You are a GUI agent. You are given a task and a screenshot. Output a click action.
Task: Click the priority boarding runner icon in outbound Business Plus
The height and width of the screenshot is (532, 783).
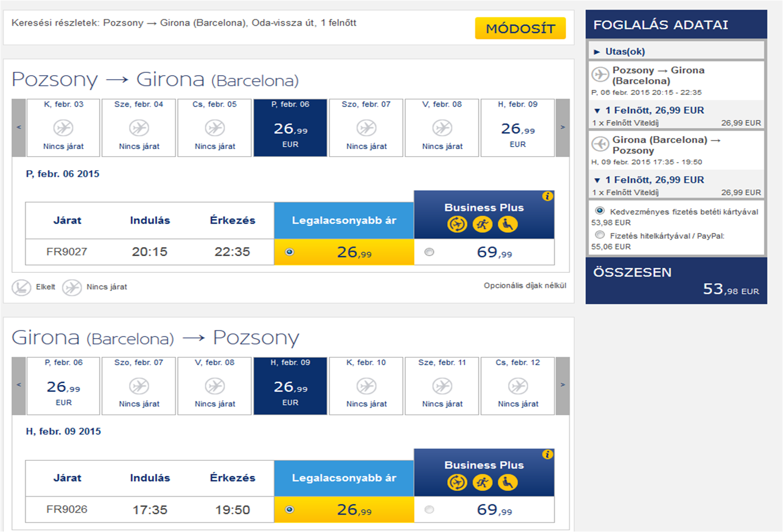pos(483,224)
